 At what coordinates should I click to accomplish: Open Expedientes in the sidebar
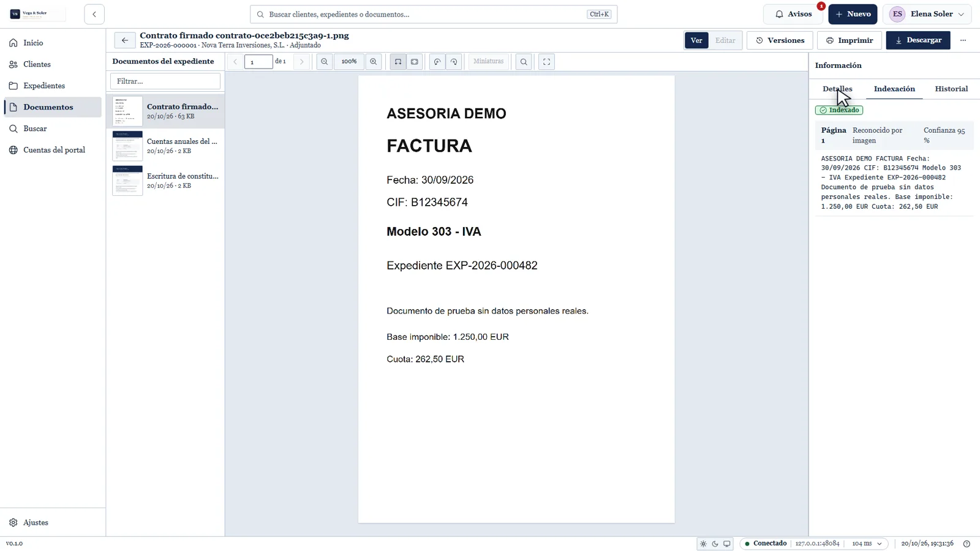[x=53, y=86]
